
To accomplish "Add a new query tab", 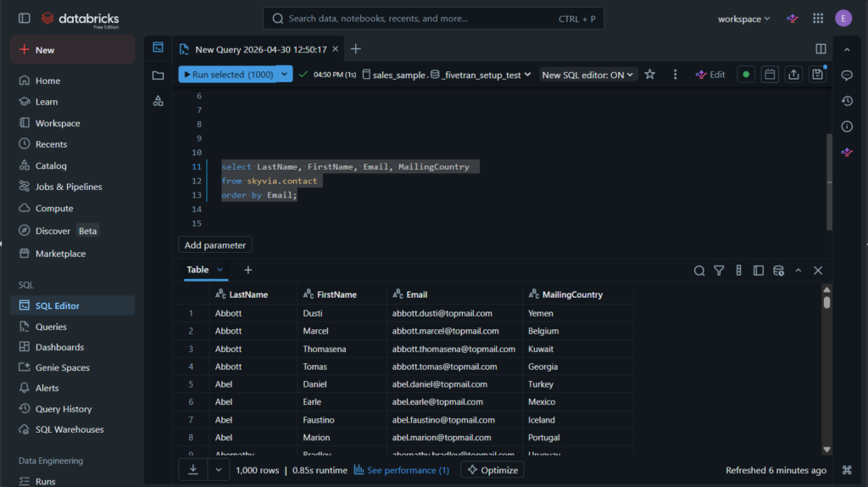I will coord(355,48).
